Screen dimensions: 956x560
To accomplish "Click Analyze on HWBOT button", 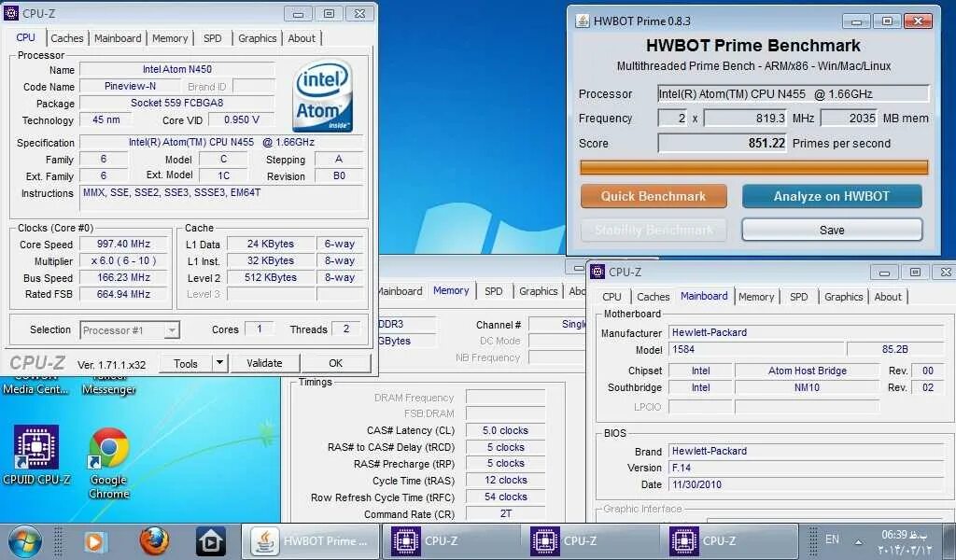I will [832, 196].
